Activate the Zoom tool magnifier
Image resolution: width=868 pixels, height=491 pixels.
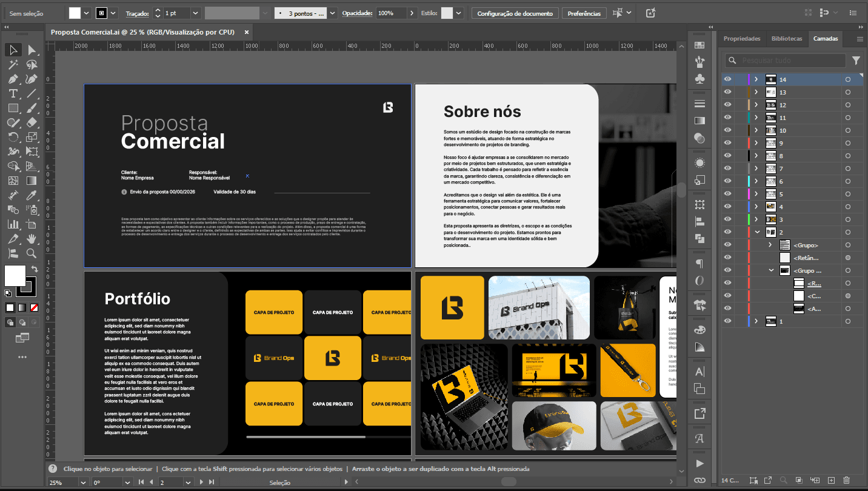click(x=32, y=253)
